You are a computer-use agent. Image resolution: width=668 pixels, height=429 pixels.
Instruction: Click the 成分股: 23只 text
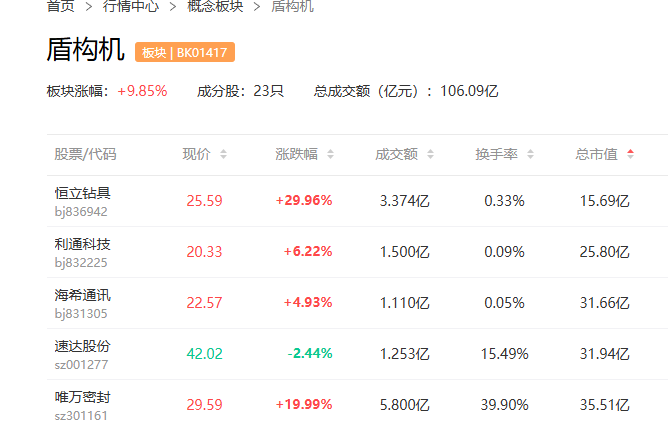[240, 91]
